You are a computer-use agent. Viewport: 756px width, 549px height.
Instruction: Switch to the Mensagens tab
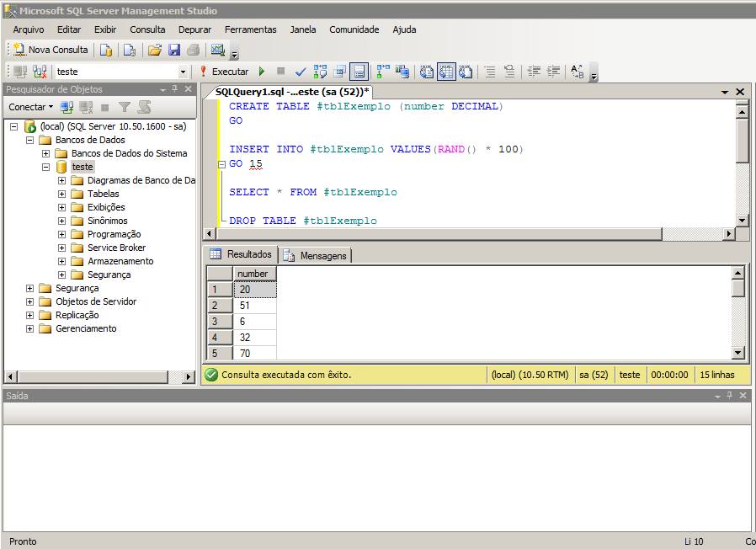point(316,255)
